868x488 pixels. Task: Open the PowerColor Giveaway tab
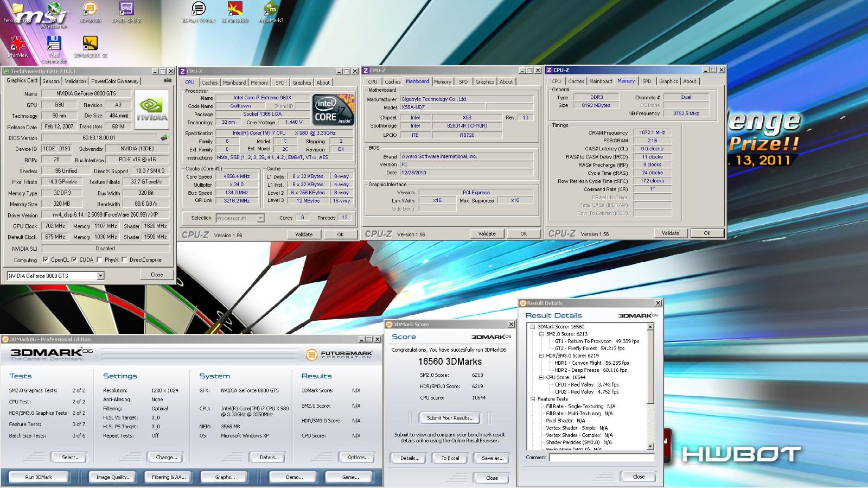(x=114, y=81)
